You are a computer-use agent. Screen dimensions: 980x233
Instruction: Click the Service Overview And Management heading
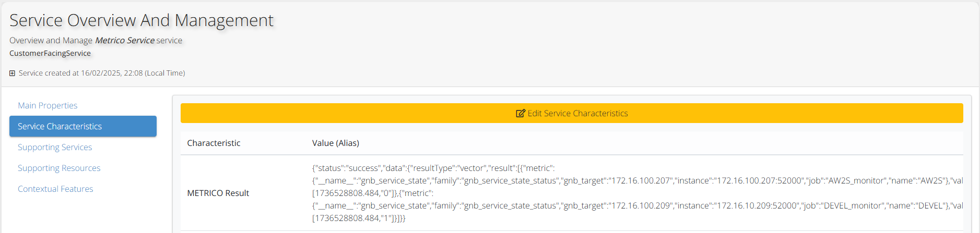[141, 20]
